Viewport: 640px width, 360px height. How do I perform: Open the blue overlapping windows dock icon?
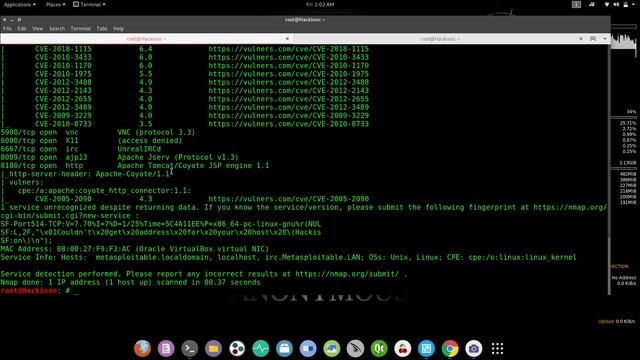(x=308, y=349)
